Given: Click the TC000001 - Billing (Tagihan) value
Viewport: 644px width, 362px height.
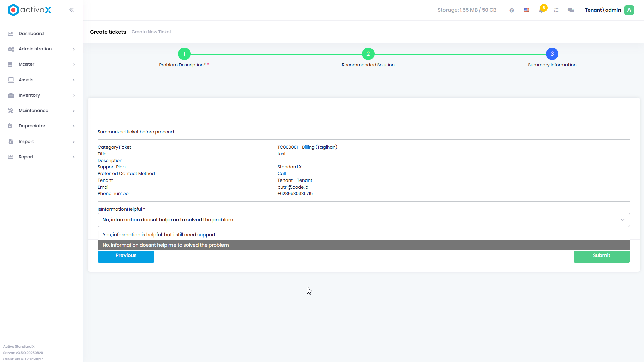Looking at the screenshot, I should coord(307,147).
